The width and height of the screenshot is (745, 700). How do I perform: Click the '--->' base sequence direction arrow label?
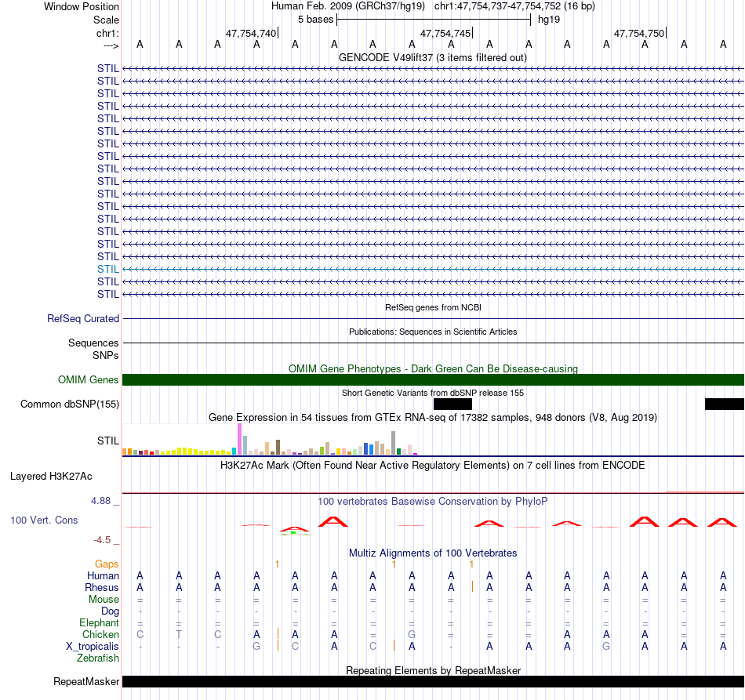(111, 45)
